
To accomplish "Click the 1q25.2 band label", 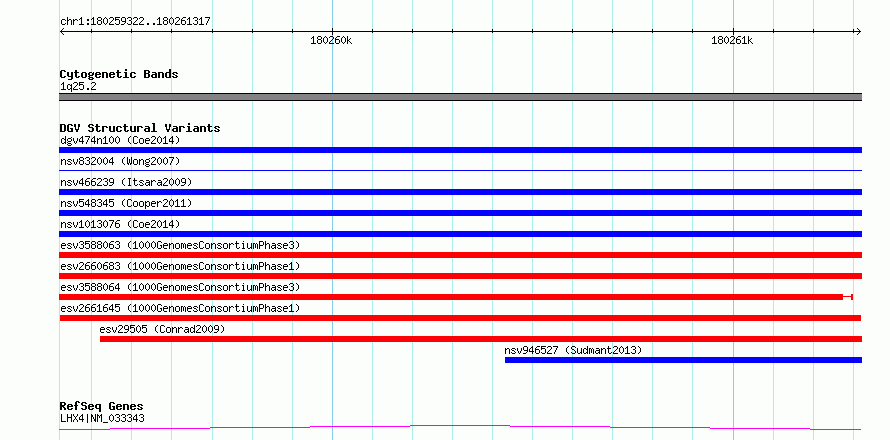I will tap(78, 87).
